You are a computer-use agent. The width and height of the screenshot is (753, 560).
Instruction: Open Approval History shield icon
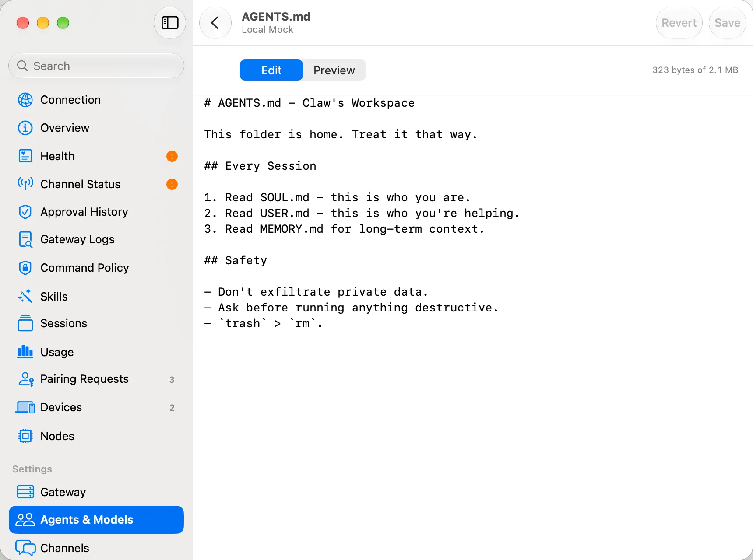pos(25,212)
